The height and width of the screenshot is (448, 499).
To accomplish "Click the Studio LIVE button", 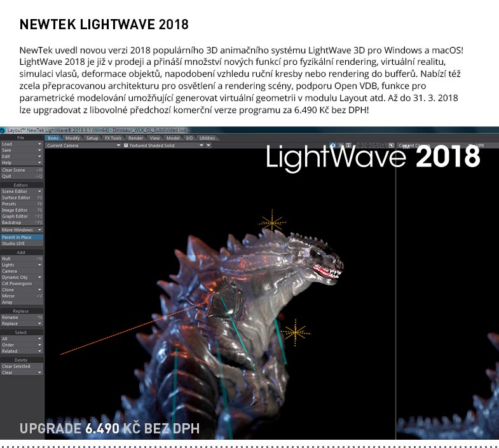I will [22, 243].
